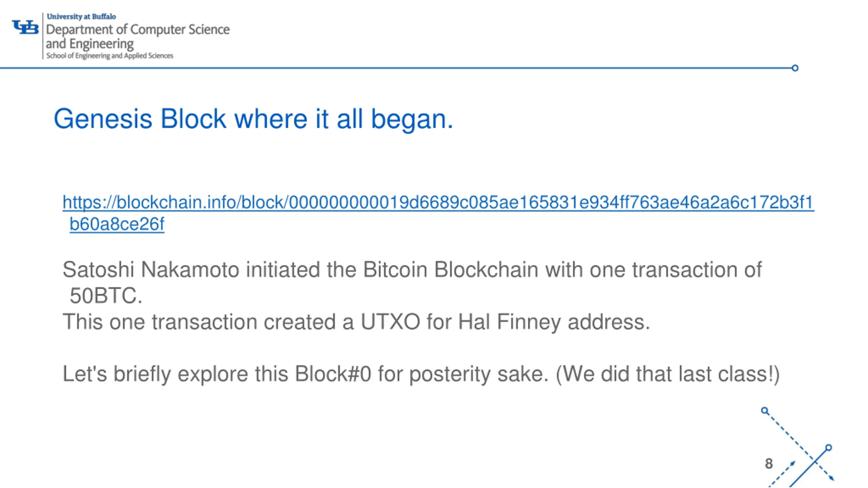Click the 'and Engineering' header line
The image size is (868, 488).
(x=90, y=44)
